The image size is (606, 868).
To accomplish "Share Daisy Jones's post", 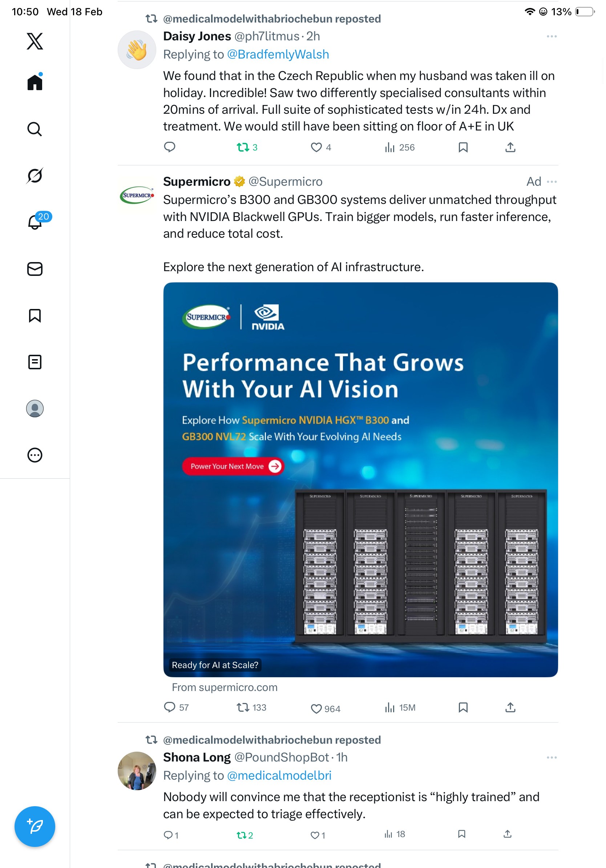I will coord(510,147).
